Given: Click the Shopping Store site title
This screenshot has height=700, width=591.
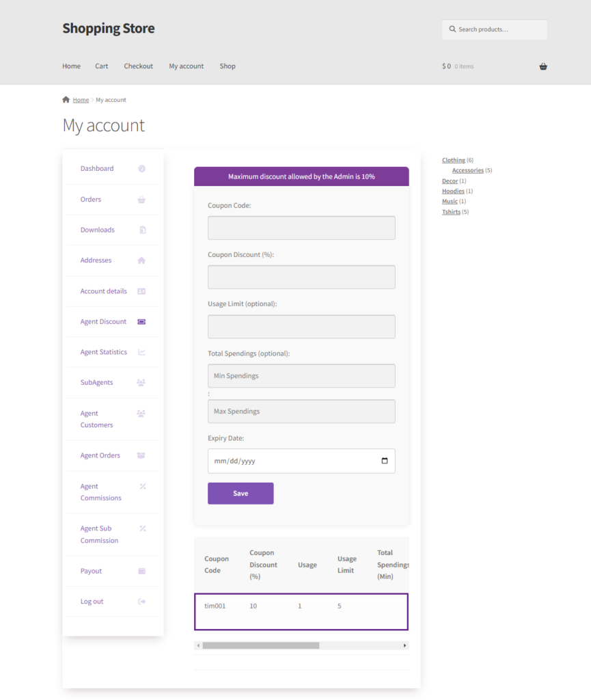Looking at the screenshot, I should (109, 28).
